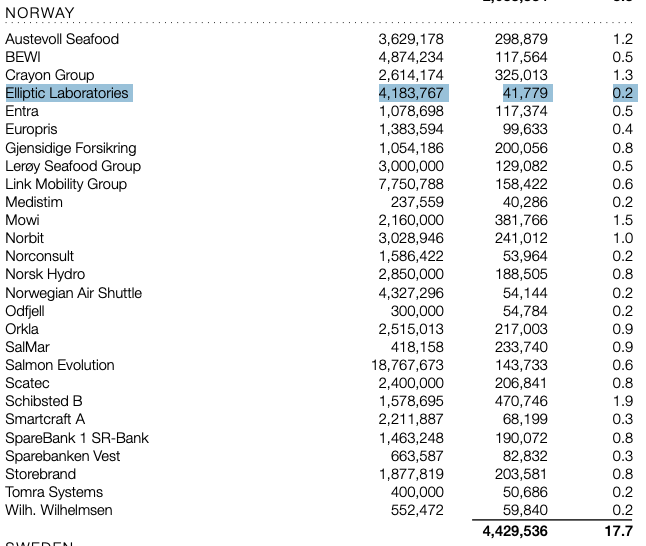Image resolution: width=646 pixels, height=546 pixels.
Task: Click Sparebanken Vest company name
Action: 63,456
